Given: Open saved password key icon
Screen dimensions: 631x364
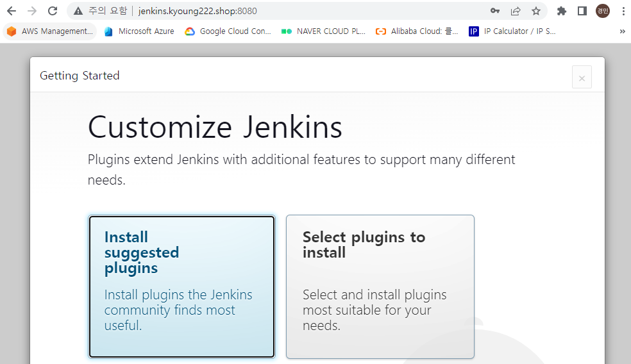Looking at the screenshot, I should [495, 11].
